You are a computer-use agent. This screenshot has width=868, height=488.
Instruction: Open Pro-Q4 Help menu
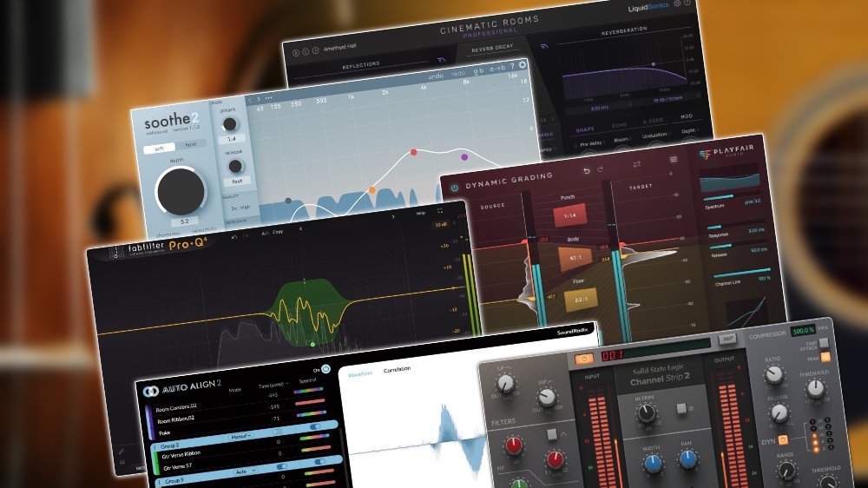coord(421,214)
